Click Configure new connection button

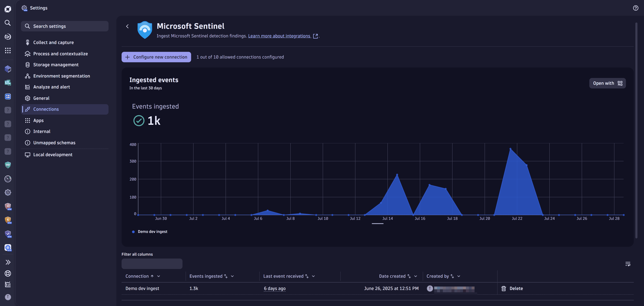click(156, 57)
